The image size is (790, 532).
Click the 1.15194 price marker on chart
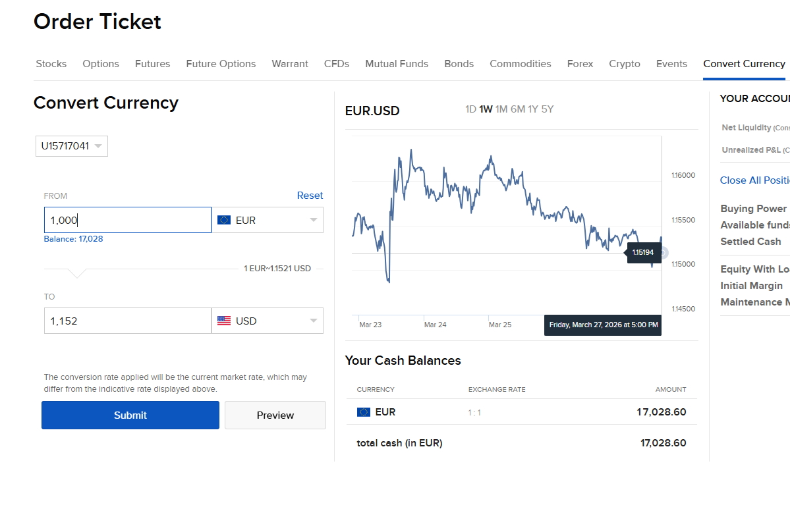tap(643, 252)
